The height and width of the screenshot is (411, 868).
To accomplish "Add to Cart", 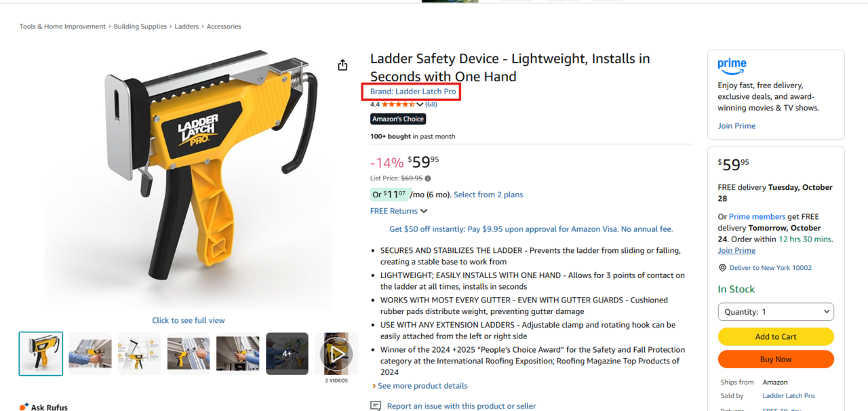I will coord(776,336).
